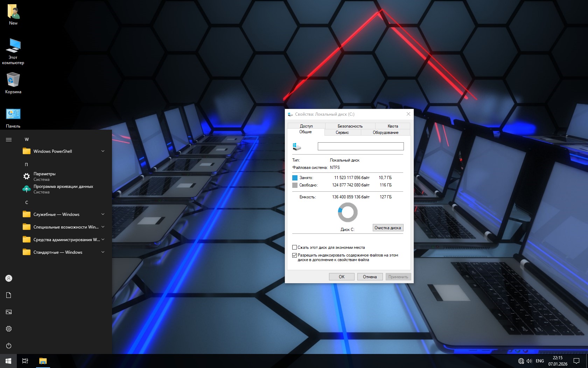Uncheck the allow file indexing checkbox
The width and height of the screenshot is (588, 368).
[x=295, y=255]
